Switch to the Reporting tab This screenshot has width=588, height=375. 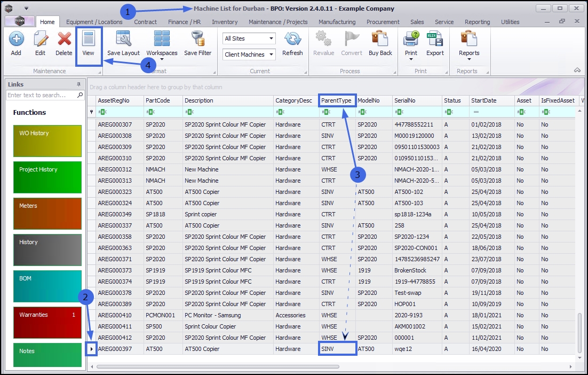(477, 22)
